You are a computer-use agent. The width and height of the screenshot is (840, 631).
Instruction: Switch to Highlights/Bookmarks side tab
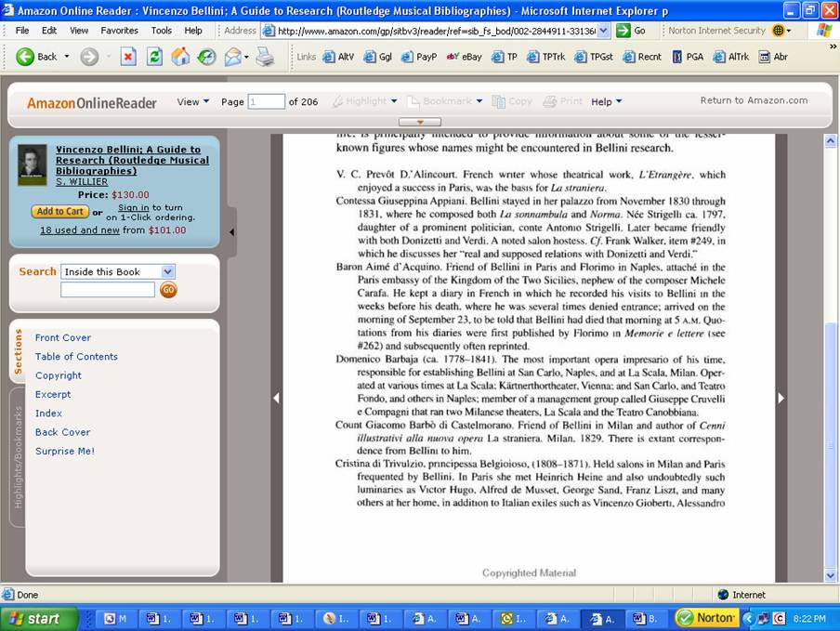click(x=18, y=457)
